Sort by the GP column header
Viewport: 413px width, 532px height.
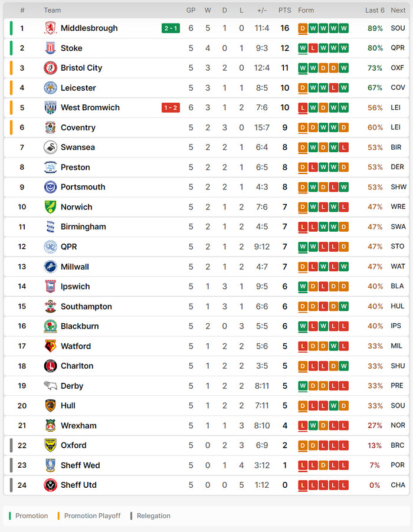191,10
